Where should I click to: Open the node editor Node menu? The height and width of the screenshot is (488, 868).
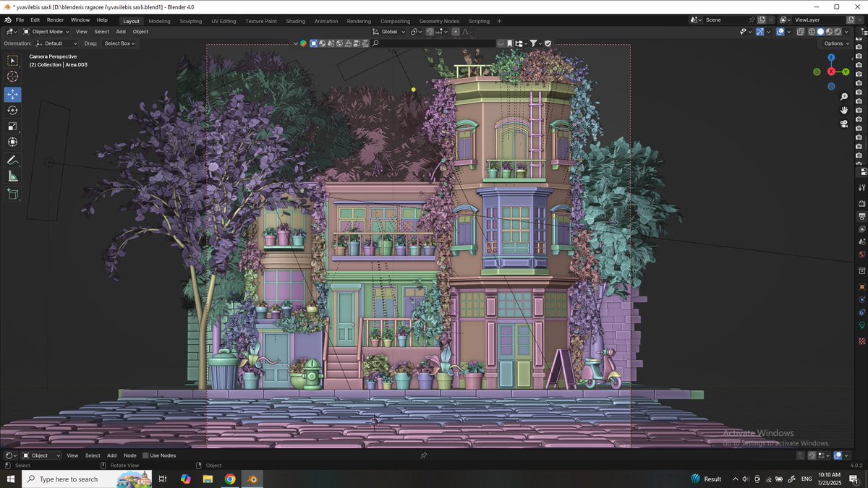click(130, 455)
